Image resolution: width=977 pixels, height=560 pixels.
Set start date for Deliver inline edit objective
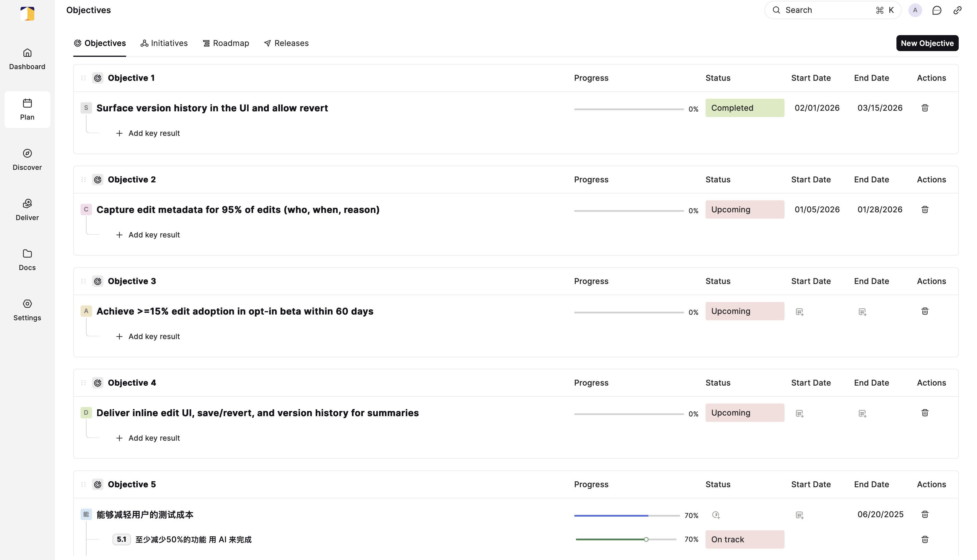point(800,414)
